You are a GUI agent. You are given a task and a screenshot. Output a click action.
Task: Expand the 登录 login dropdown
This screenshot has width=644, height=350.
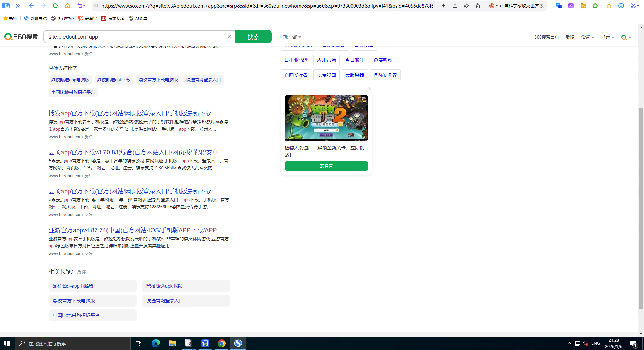point(607,37)
